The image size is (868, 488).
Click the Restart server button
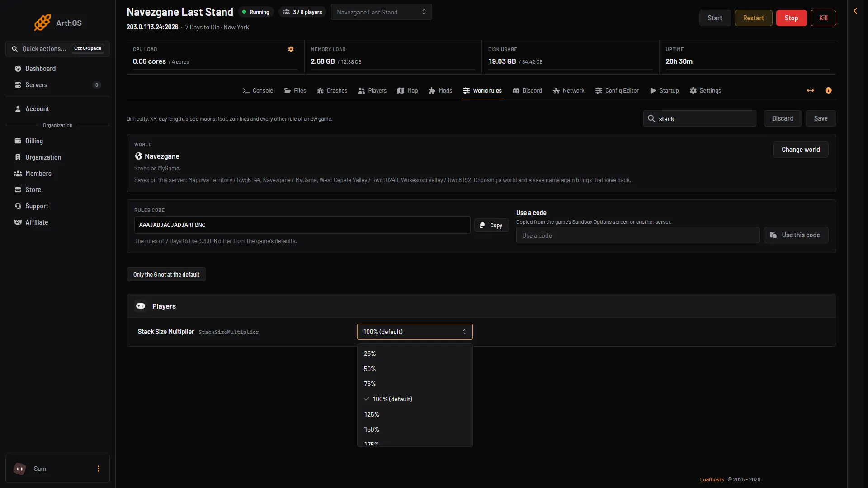753,18
